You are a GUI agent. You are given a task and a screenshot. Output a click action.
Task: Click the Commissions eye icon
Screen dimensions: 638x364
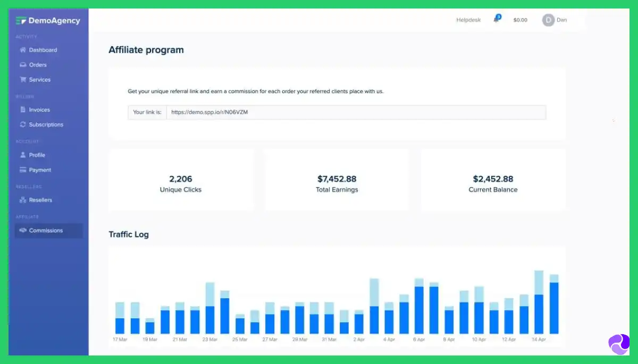coord(22,230)
